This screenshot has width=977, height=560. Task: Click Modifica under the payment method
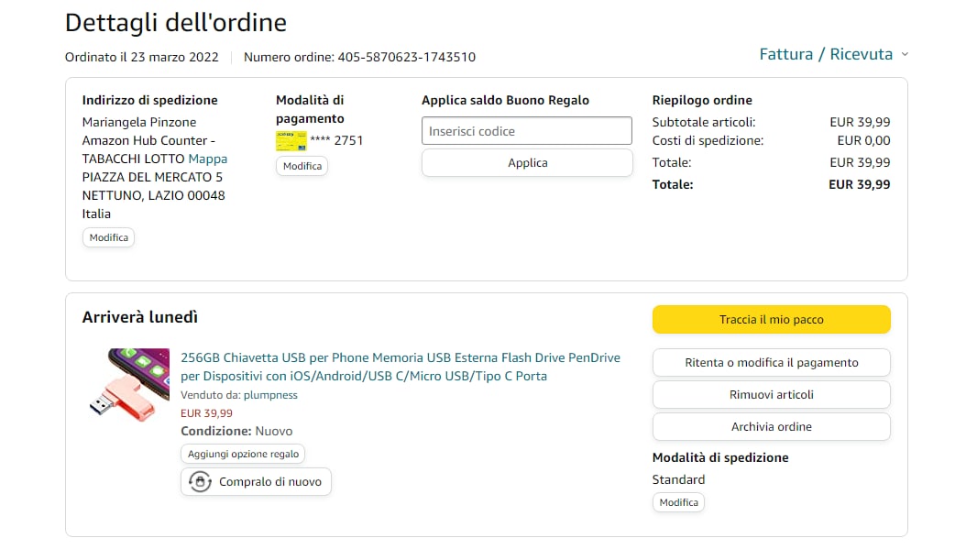302,166
